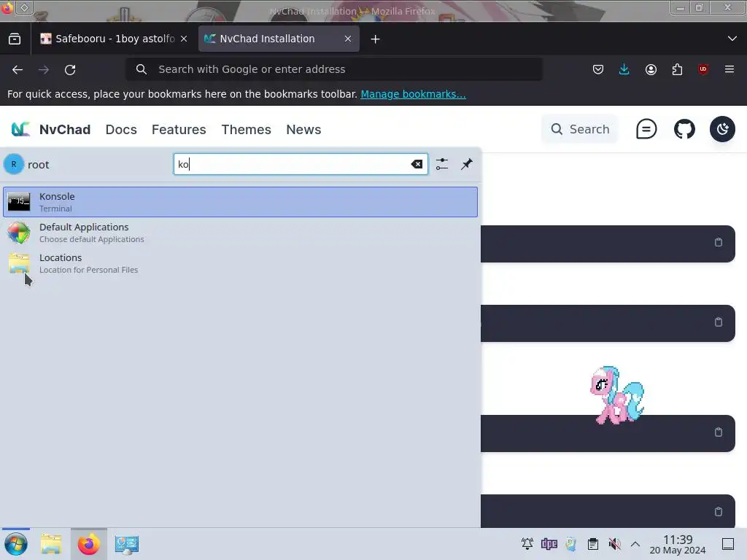The image size is (747, 560).
Task: Click Firefox taskbar entry
Action: coord(88,544)
